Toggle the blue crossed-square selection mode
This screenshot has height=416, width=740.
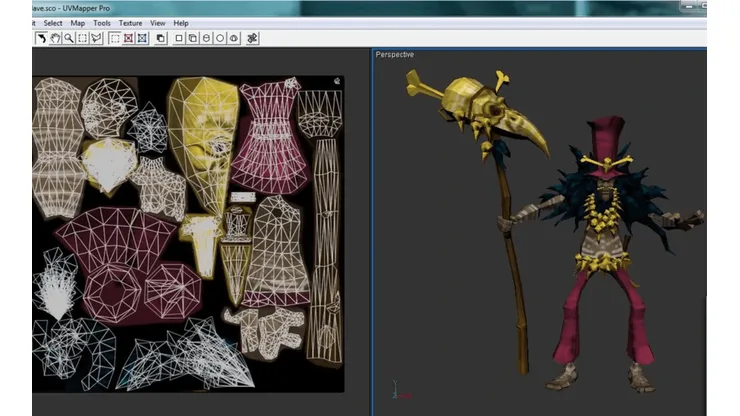(x=142, y=38)
